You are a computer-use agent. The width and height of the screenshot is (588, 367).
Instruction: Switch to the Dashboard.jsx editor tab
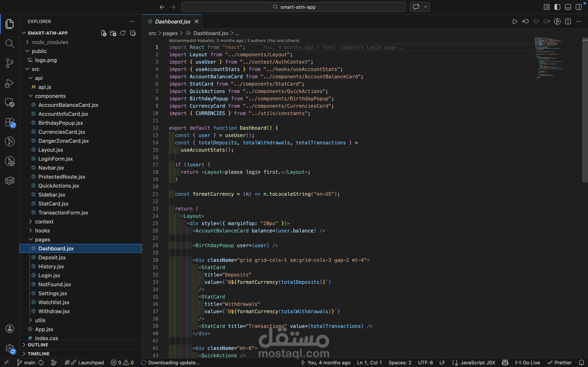173,22
